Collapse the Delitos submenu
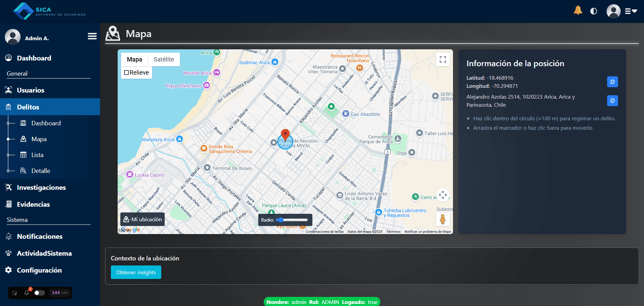644x306 pixels. [x=27, y=107]
